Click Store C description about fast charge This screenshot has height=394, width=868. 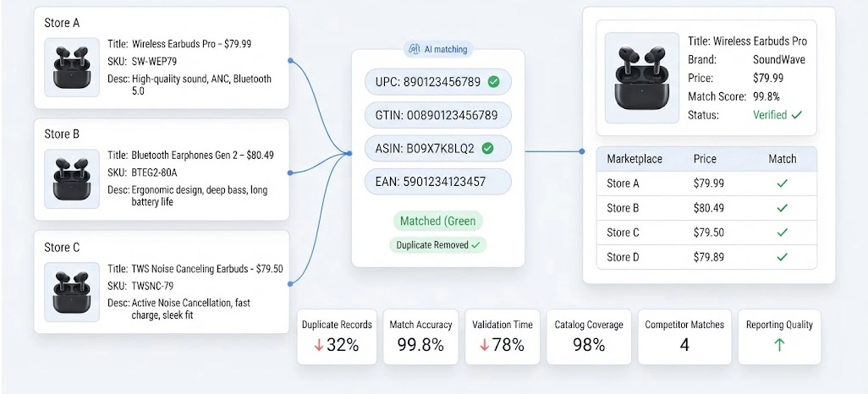coord(190,309)
